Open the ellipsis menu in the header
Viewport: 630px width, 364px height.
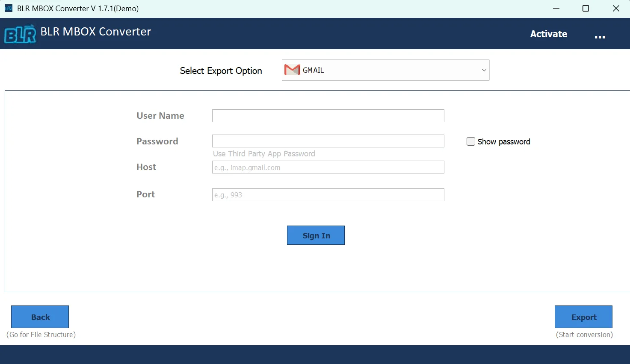click(600, 36)
